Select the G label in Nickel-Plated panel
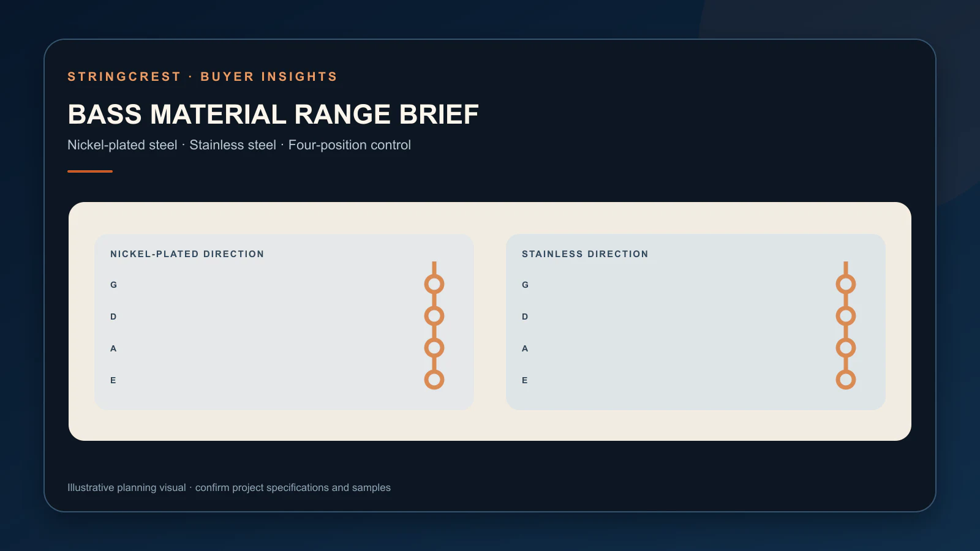The height and width of the screenshot is (551, 980). click(x=113, y=285)
